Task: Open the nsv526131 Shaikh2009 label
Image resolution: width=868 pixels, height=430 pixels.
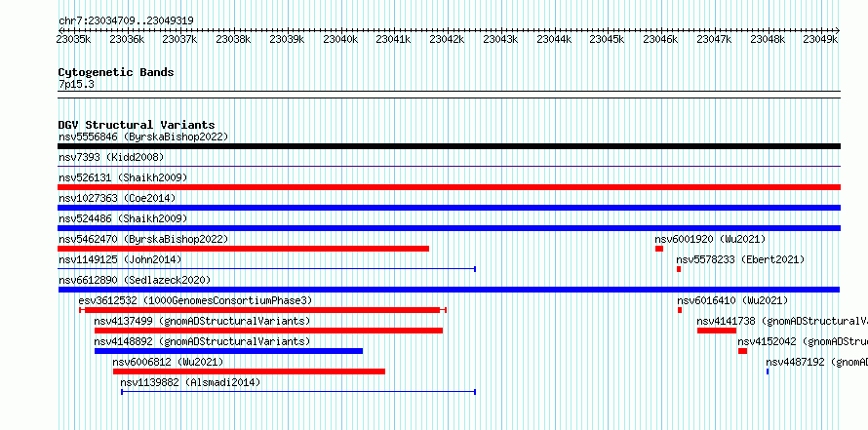Action: click(123, 177)
